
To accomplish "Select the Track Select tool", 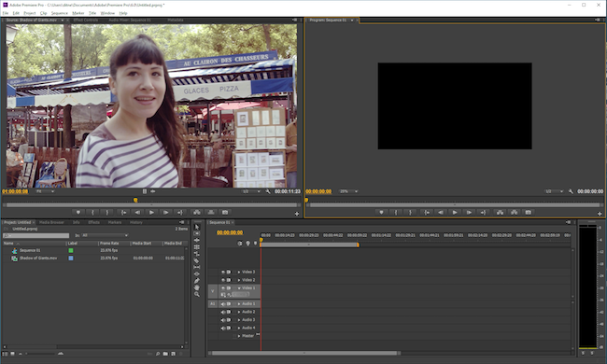I will pyautogui.click(x=197, y=233).
